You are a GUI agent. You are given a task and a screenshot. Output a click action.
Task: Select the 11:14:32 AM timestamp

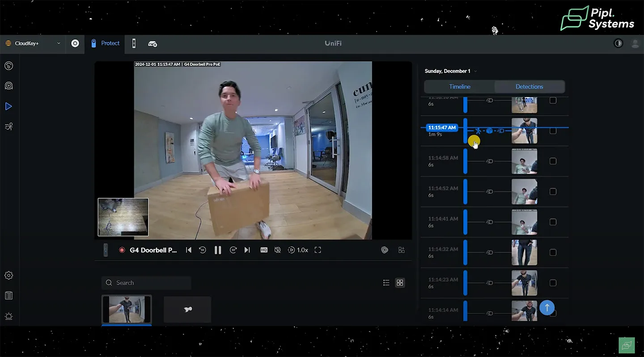point(443,249)
